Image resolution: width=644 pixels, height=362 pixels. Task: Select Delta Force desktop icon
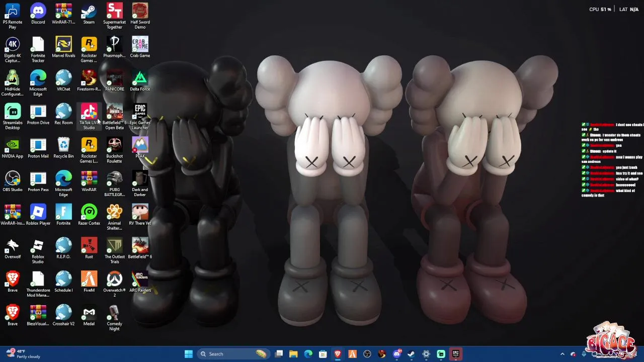pyautogui.click(x=140, y=80)
